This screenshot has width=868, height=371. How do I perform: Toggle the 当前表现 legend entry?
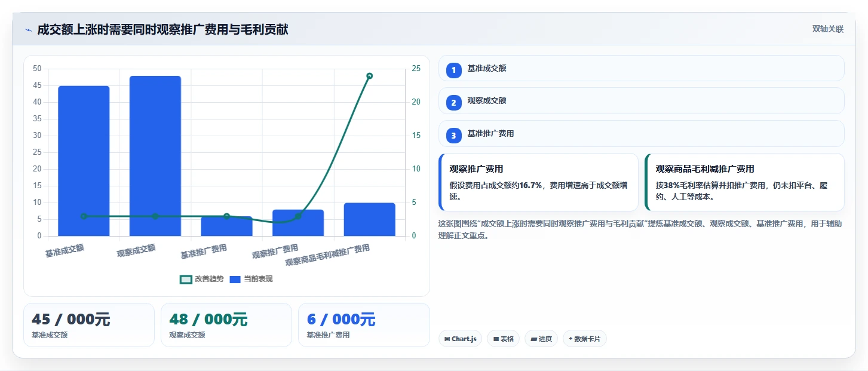click(x=251, y=279)
